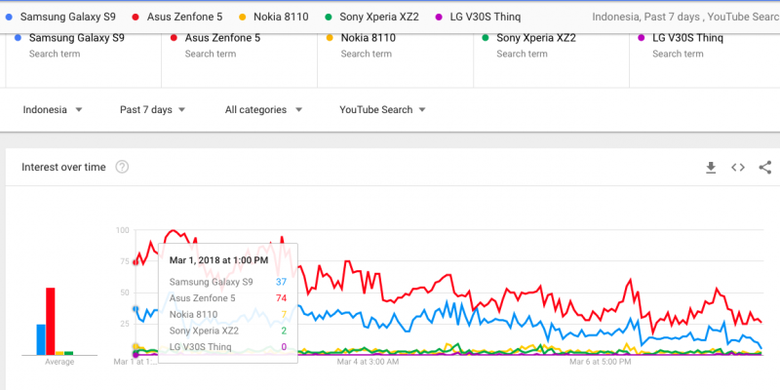
Task: Open the All categories dropdown
Action: tap(263, 110)
